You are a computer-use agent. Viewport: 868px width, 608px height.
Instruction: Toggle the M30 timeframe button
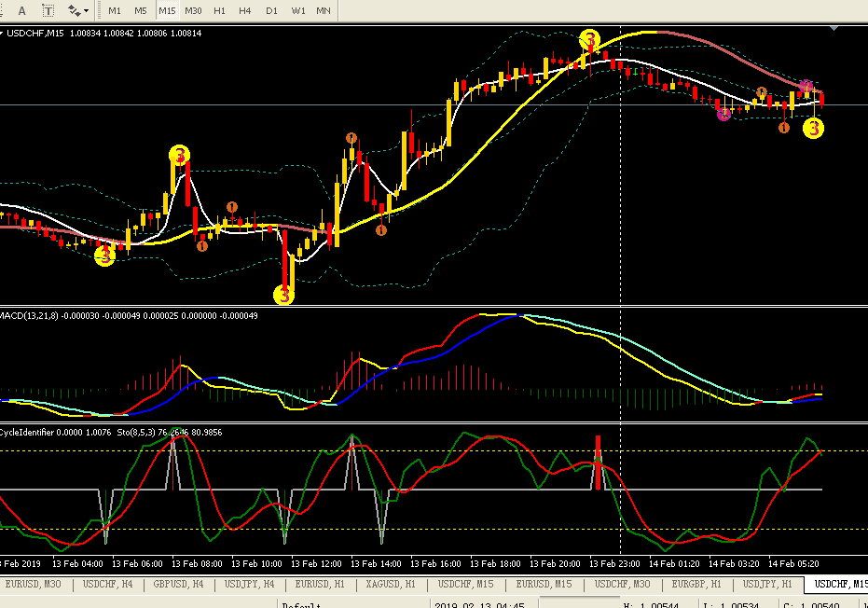pyautogui.click(x=193, y=10)
